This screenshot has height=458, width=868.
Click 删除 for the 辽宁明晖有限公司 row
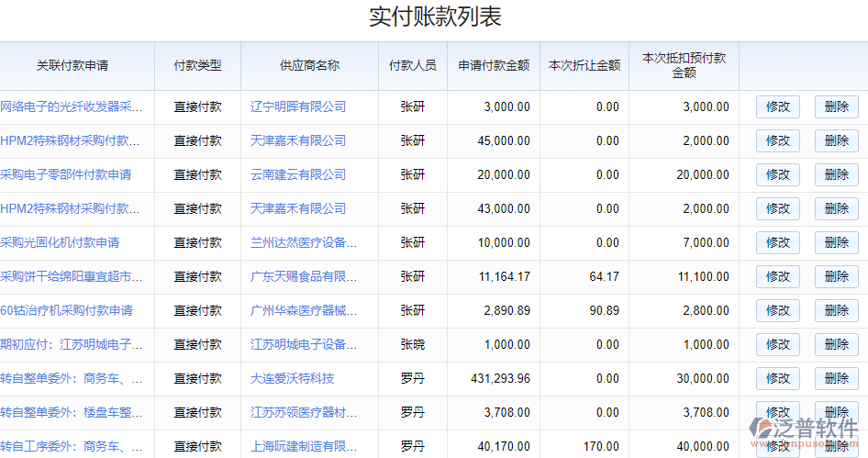837,106
